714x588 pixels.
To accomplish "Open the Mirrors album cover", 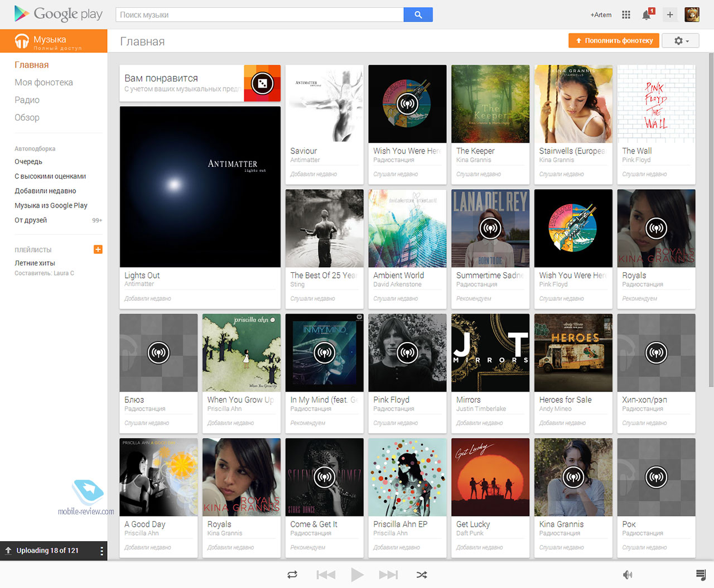I will tap(490, 353).
